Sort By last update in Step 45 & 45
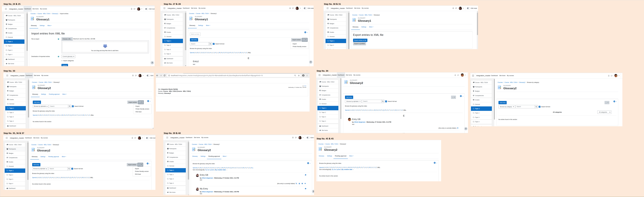Viewport: 644px width, 197px height. [336, 169]
